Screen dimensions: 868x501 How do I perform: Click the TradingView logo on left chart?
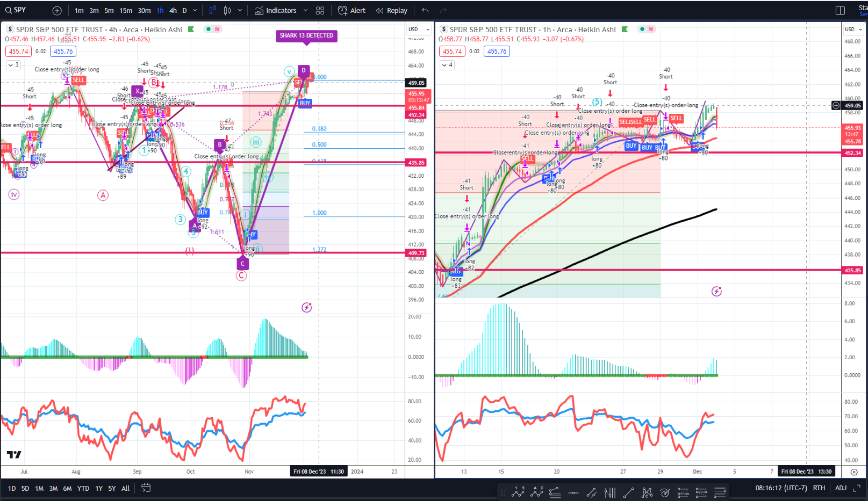14,454
